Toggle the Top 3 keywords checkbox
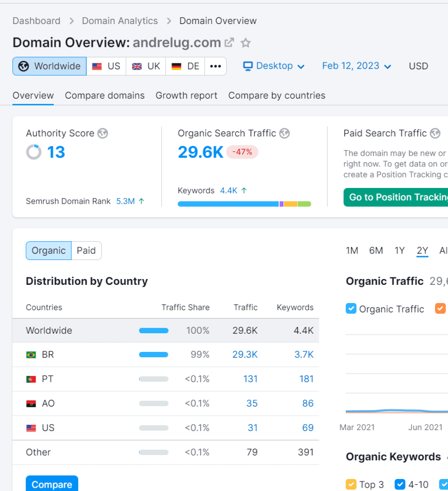Viewport: 448px width, 491px height. [x=351, y=484]
